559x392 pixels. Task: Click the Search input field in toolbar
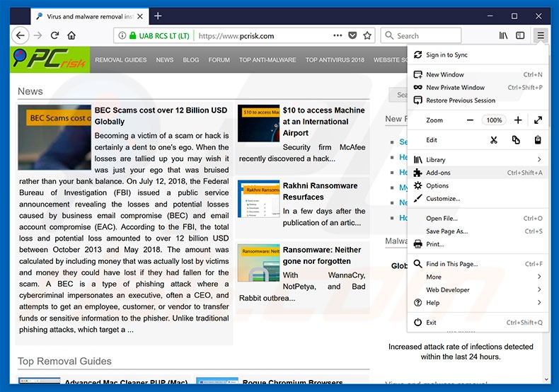coord(421,35)
